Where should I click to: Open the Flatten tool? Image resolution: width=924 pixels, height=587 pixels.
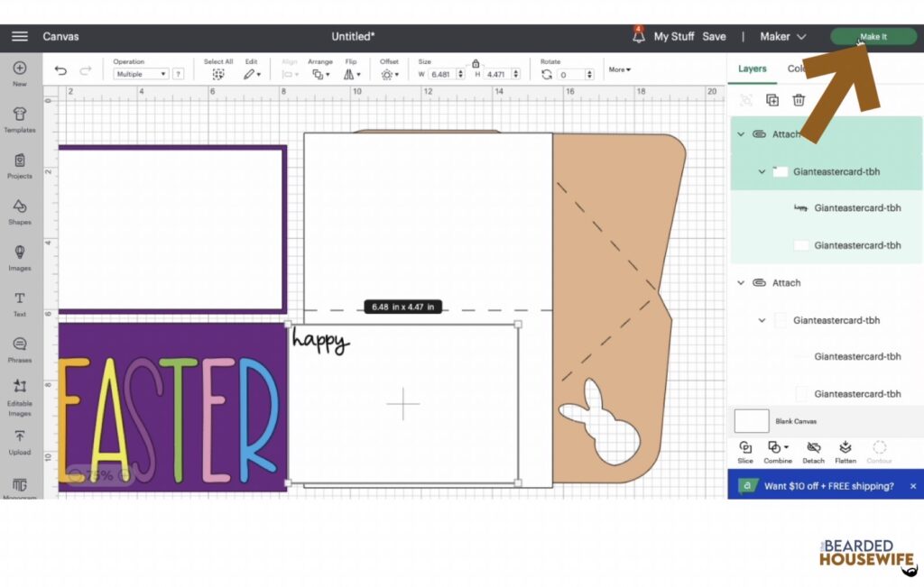(845, 448)
